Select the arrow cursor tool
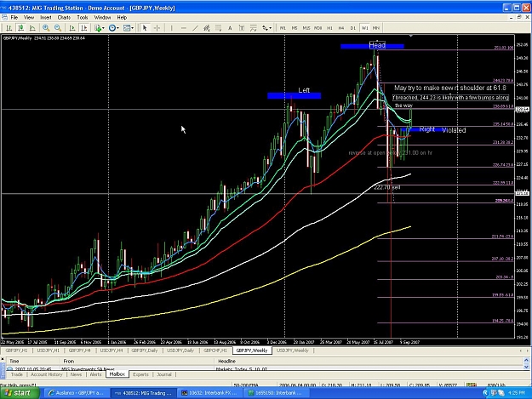532x399 pixels. click(x=145, y=28)
